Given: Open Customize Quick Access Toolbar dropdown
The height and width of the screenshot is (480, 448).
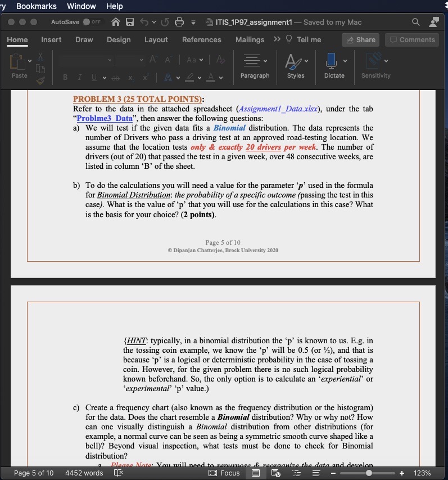Looking at the screenshot, I should click(193, 23).
